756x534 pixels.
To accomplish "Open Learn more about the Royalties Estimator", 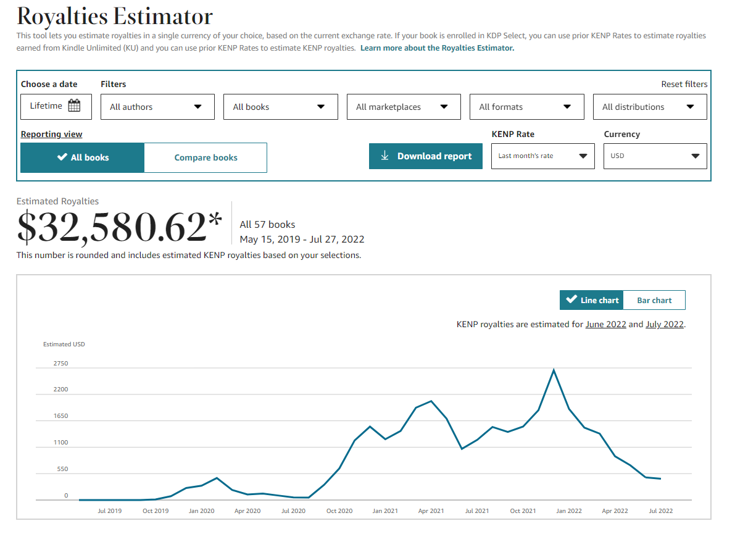I will (x=437, y=48).
